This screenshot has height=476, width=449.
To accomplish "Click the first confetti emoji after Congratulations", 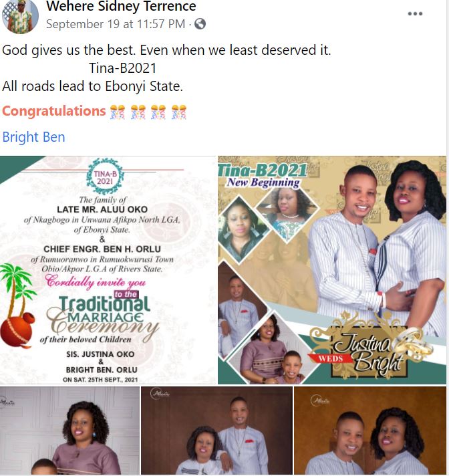I will [118, 112].
